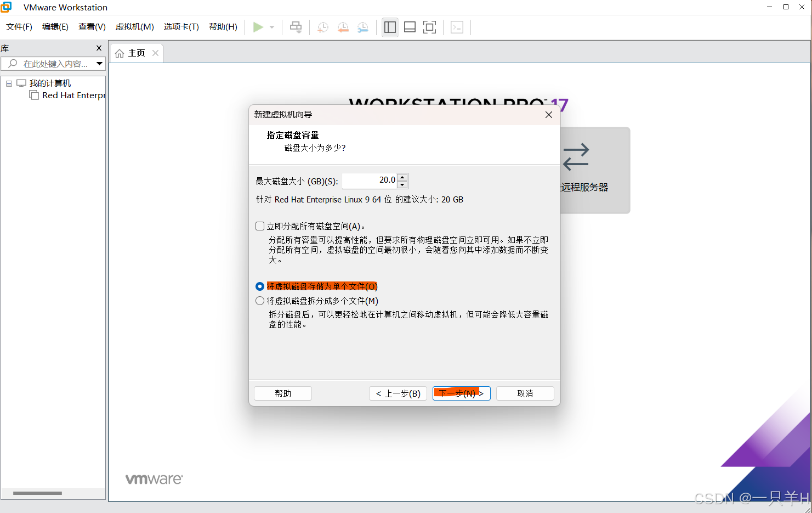Click the Next (下一步) button
This screenshot has width=812, height=513.
pos(462,393)
